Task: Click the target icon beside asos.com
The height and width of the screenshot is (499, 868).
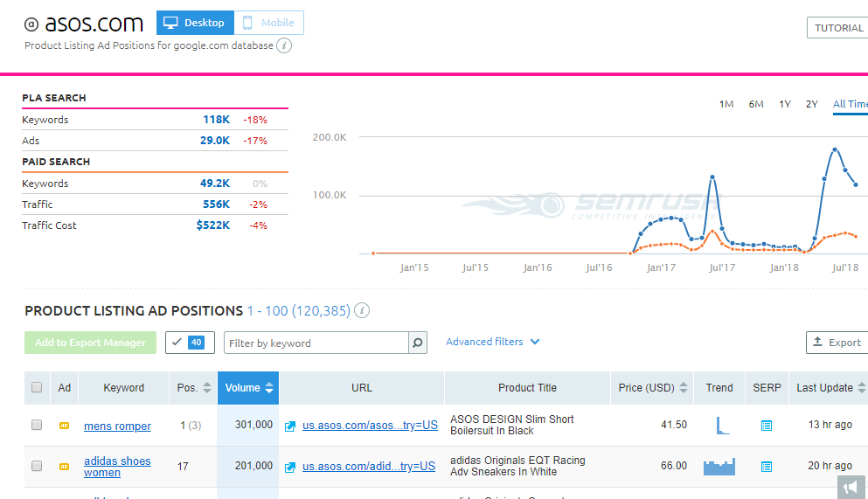Action: click(31, 24)
